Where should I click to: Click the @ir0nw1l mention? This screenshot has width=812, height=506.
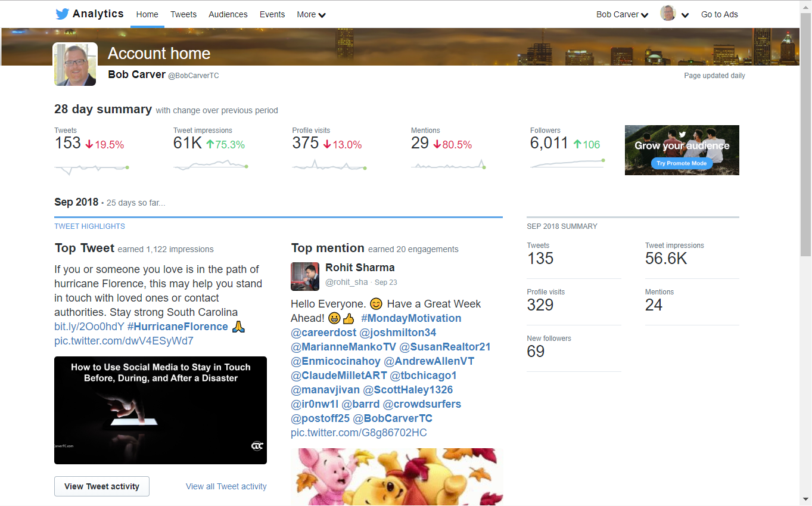[x=315, y=404]
